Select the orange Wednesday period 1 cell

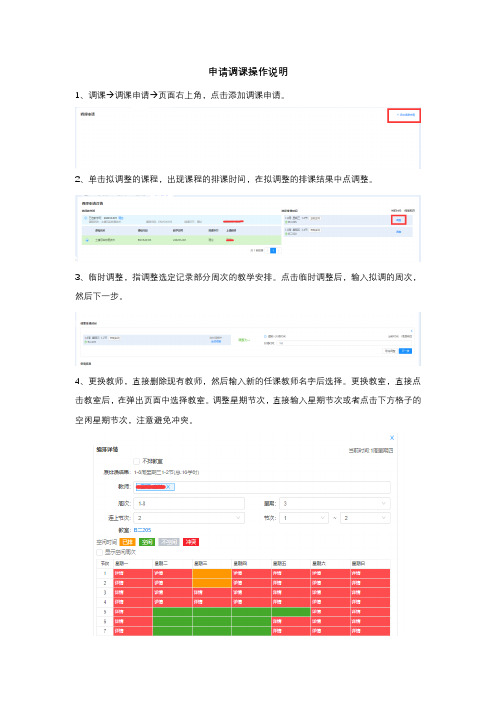click(212, 573)
